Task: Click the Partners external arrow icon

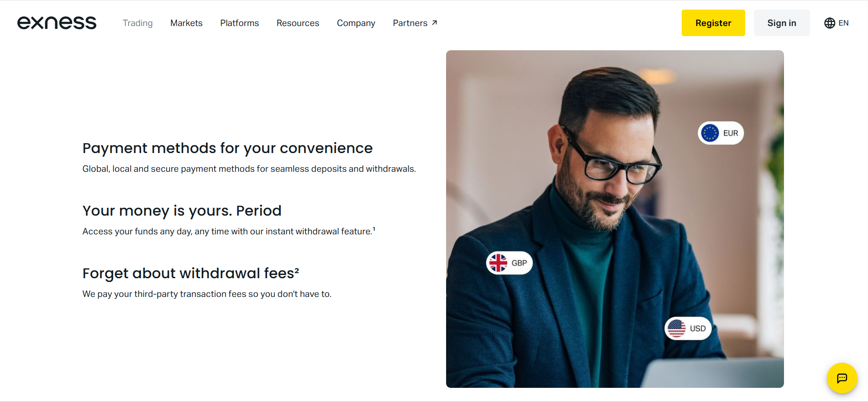Action: (435, 22)
